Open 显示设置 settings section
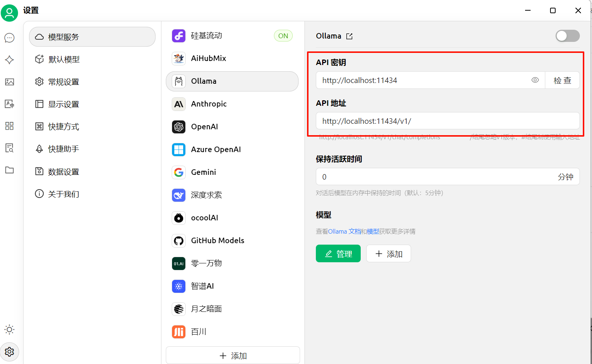 92,104
